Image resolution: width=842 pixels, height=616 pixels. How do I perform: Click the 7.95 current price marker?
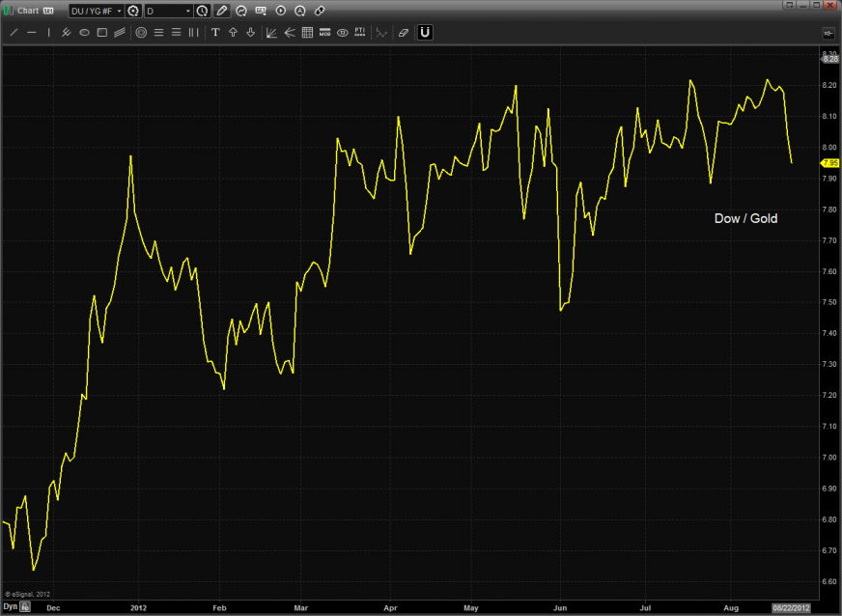click(830, 163)
